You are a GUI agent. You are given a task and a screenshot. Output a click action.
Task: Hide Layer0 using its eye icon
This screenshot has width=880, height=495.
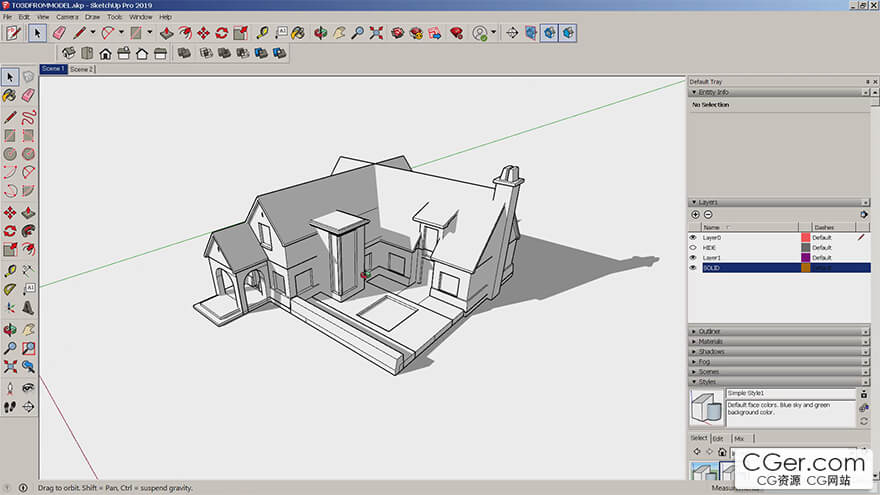(693, 238)
